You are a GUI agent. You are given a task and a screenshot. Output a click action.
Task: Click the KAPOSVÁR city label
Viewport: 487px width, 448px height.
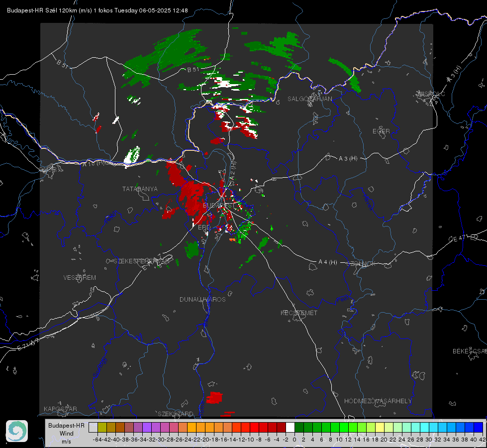60,409
